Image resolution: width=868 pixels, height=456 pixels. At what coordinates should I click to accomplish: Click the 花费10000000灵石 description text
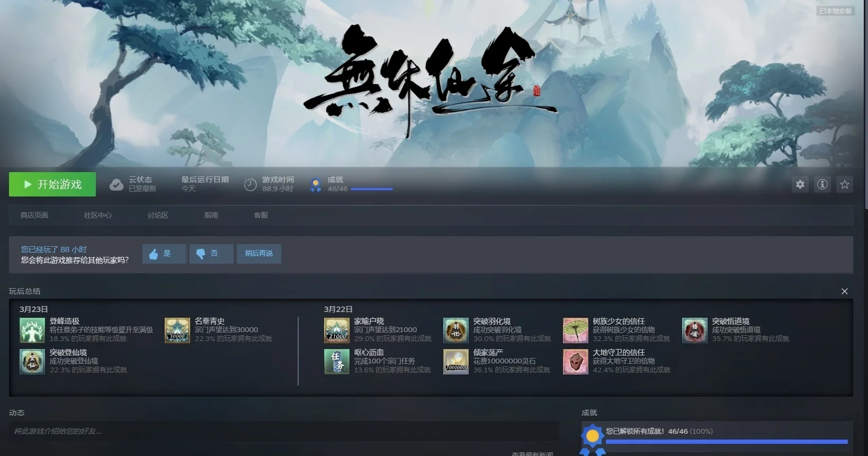(504, 361)
